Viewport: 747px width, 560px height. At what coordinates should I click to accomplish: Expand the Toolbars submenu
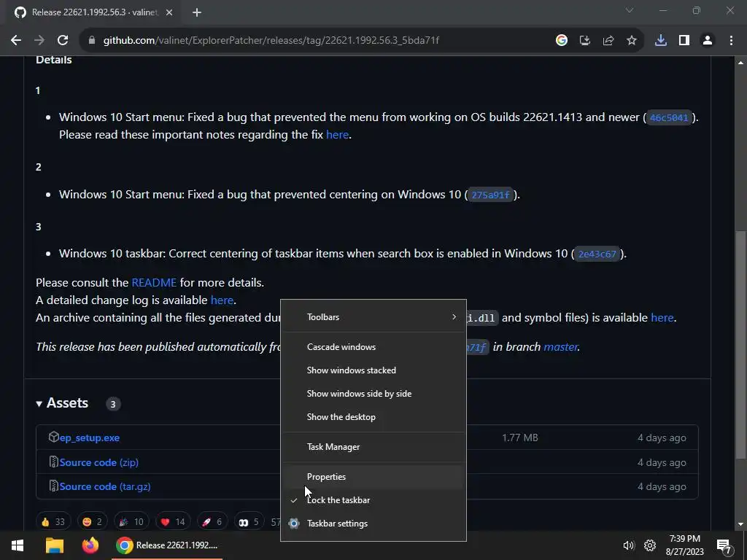coord(373,317)
